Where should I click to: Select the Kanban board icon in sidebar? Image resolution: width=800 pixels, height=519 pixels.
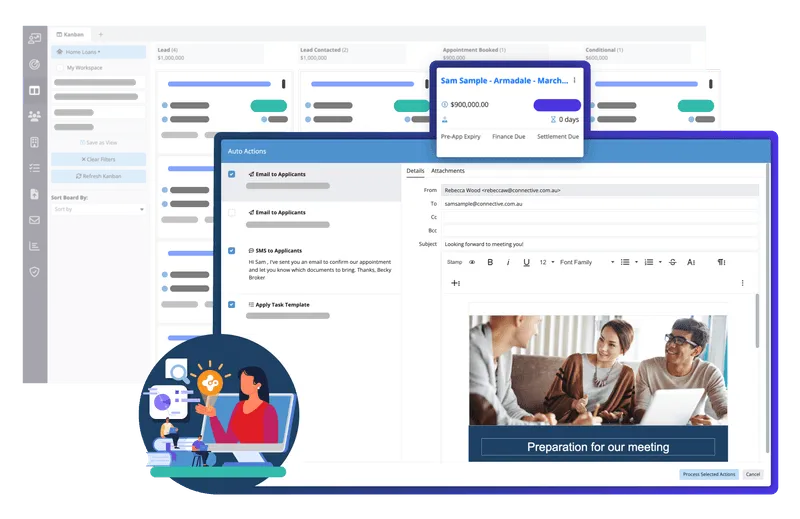click(35, 90)
